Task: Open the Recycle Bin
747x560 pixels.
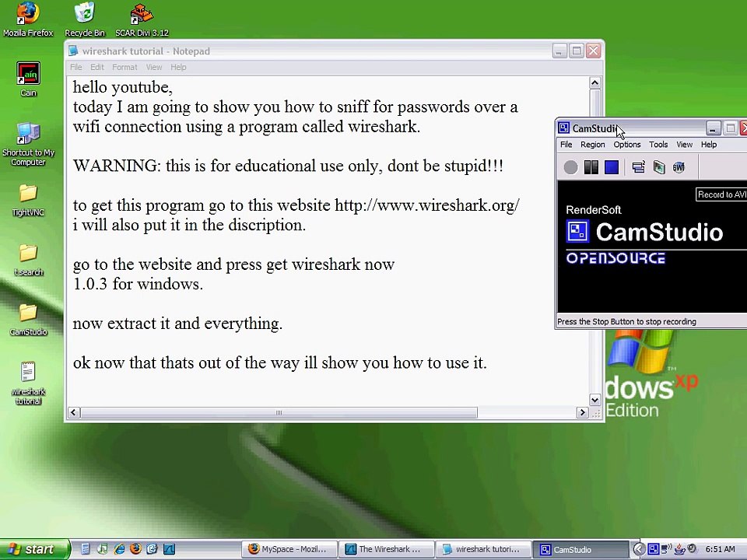Action: click(84, 19)
